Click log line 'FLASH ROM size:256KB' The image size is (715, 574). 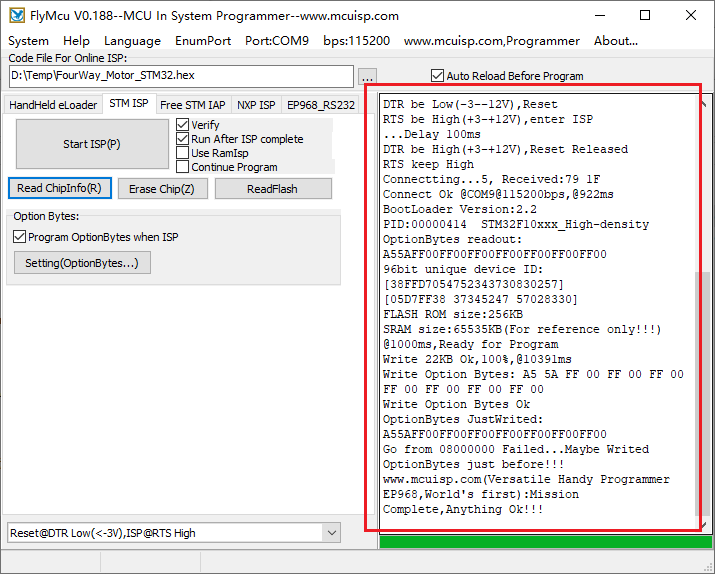(x=453, y=314)
